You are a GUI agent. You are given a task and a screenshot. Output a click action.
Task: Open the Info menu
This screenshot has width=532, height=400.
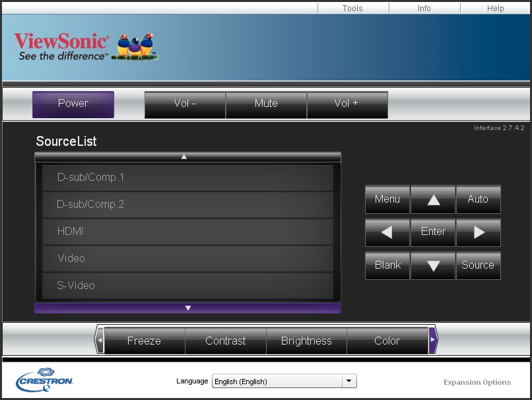point(424,8)
